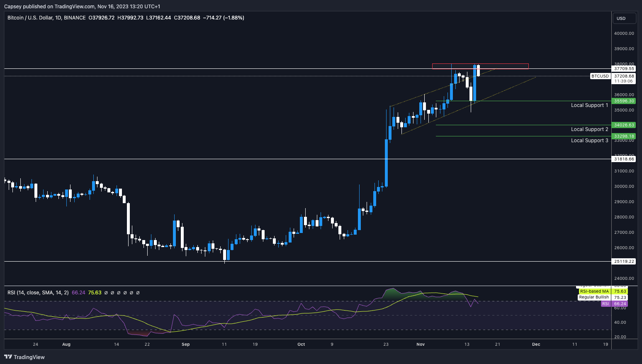Click the Local Support 1 label
This screenshot has height=364, width=642.
click(589, 105)
